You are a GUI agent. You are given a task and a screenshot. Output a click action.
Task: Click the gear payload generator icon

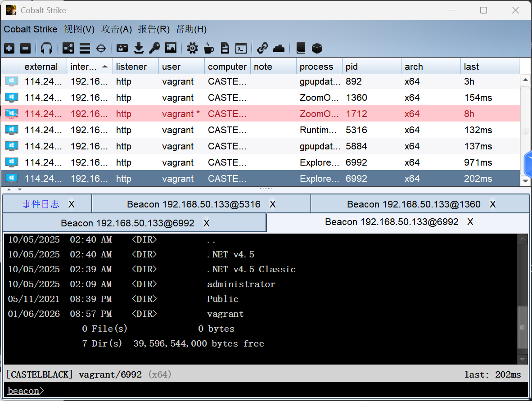click(192, 48)
